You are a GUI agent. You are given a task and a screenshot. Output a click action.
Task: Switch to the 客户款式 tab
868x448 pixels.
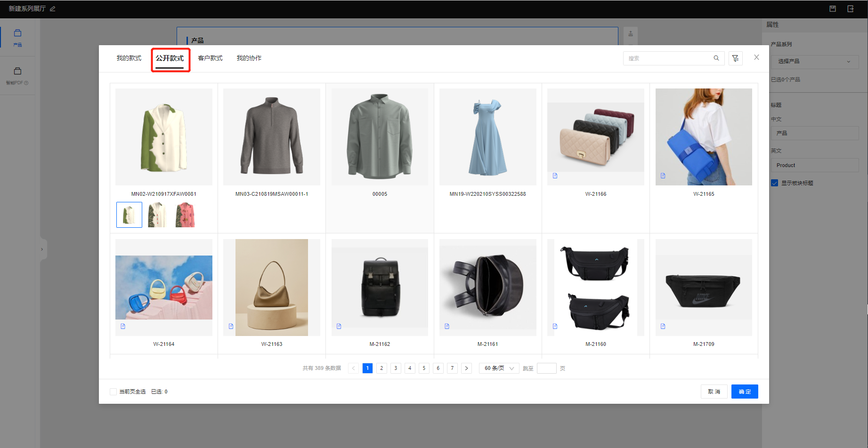(210, 58)
